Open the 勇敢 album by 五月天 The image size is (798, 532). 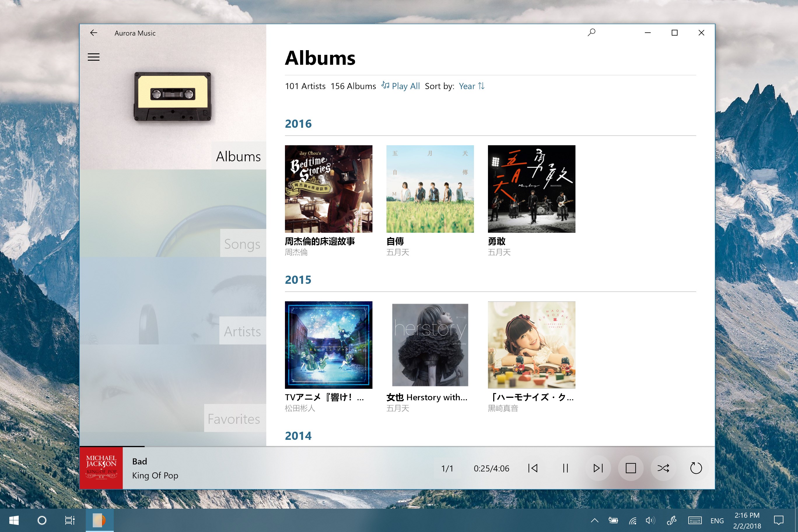[x=531, y=189]
